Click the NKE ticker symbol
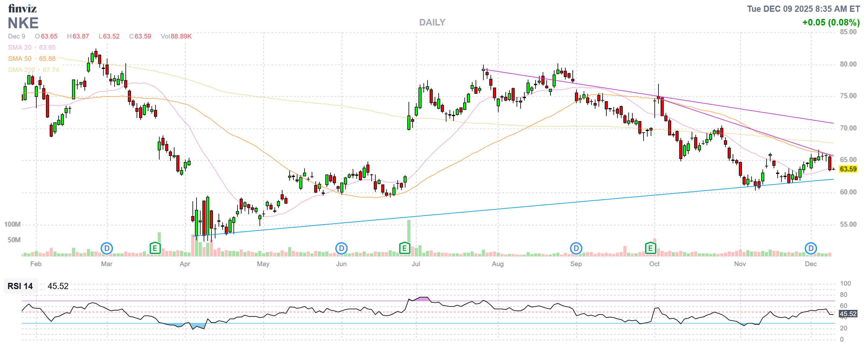The height and width of the screenshot is (349, 868). [23, 23]
